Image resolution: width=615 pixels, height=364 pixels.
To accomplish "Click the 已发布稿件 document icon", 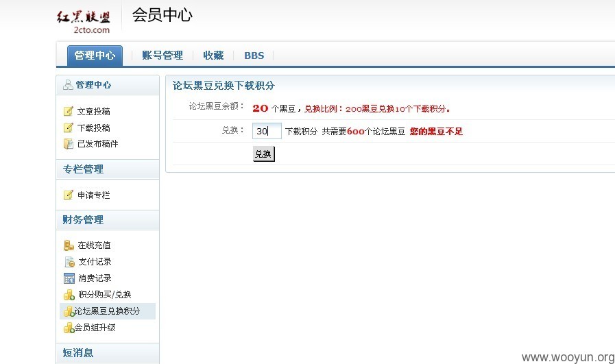I will [x=69, y=144].
